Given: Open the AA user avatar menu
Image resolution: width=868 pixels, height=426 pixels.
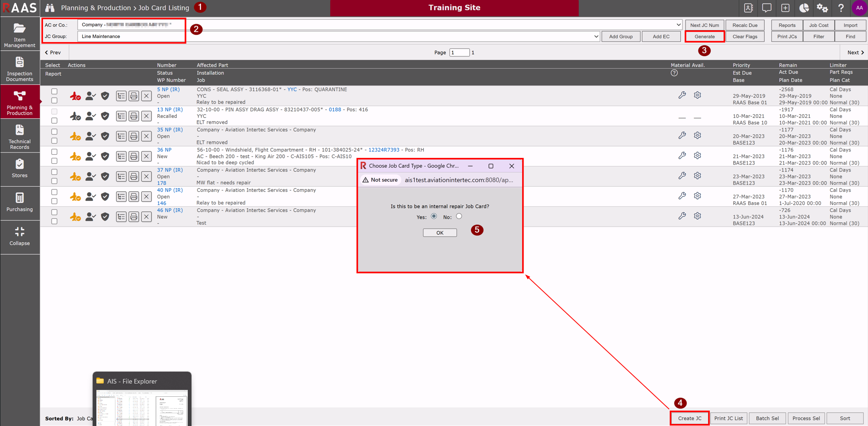Looking at the screenshot, I should tap(859, 8).
